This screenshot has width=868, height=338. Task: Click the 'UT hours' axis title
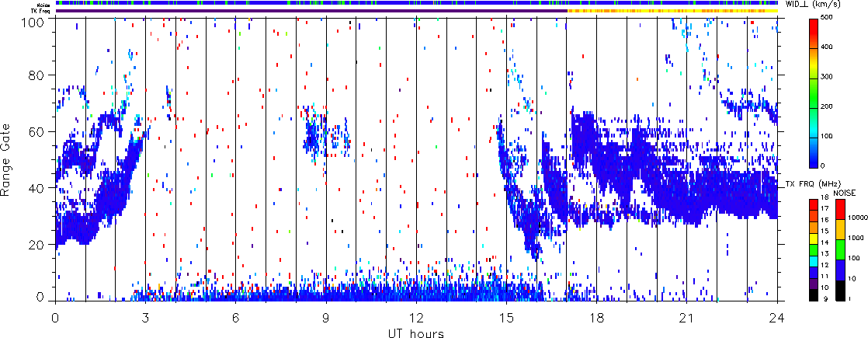[415, 333]
